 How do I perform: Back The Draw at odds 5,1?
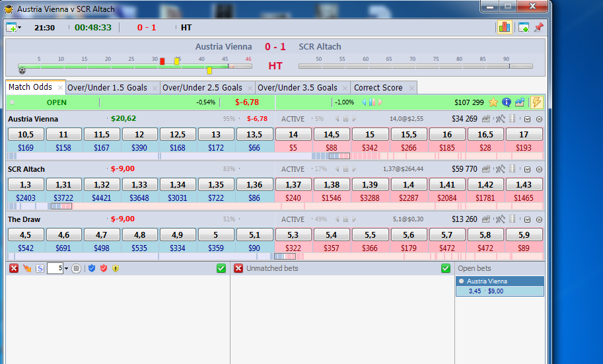[254, 235]
